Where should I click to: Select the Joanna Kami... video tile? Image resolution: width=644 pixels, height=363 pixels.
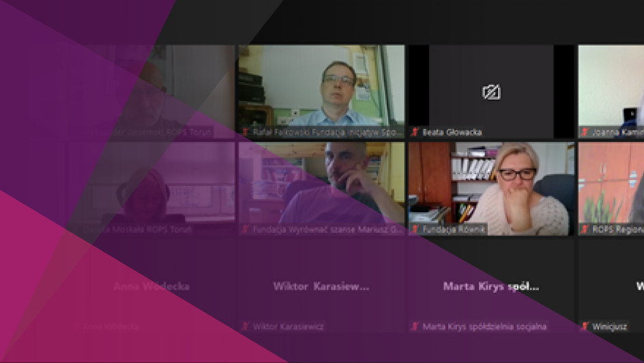click(x=611, y=91)
